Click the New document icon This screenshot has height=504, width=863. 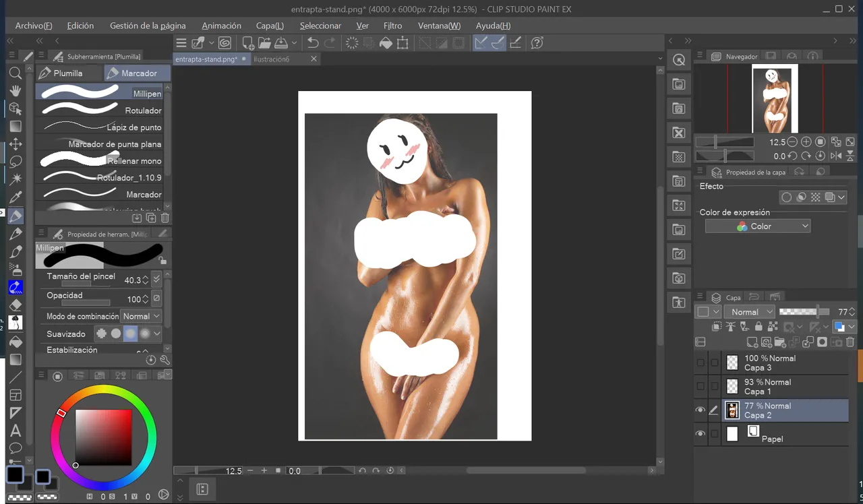point(247,43)
